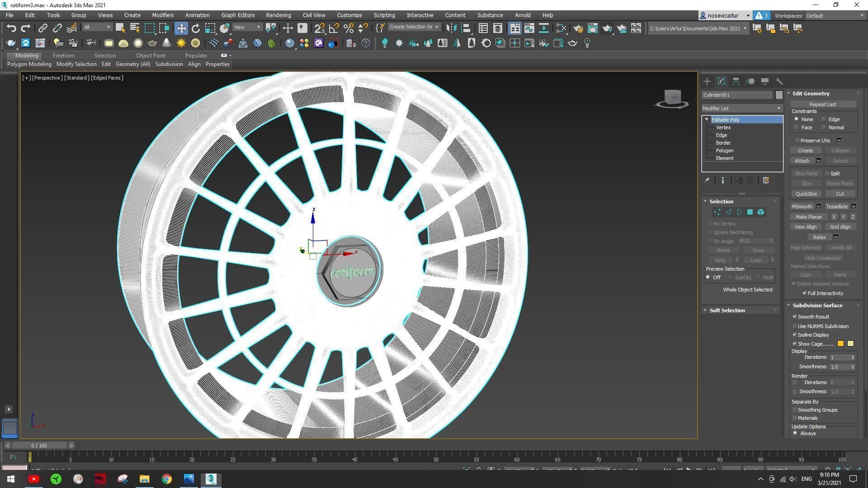The height and width of the screenshot is (488, 868).
Task: Click the Tessellate button
Action: click(836, 206)
